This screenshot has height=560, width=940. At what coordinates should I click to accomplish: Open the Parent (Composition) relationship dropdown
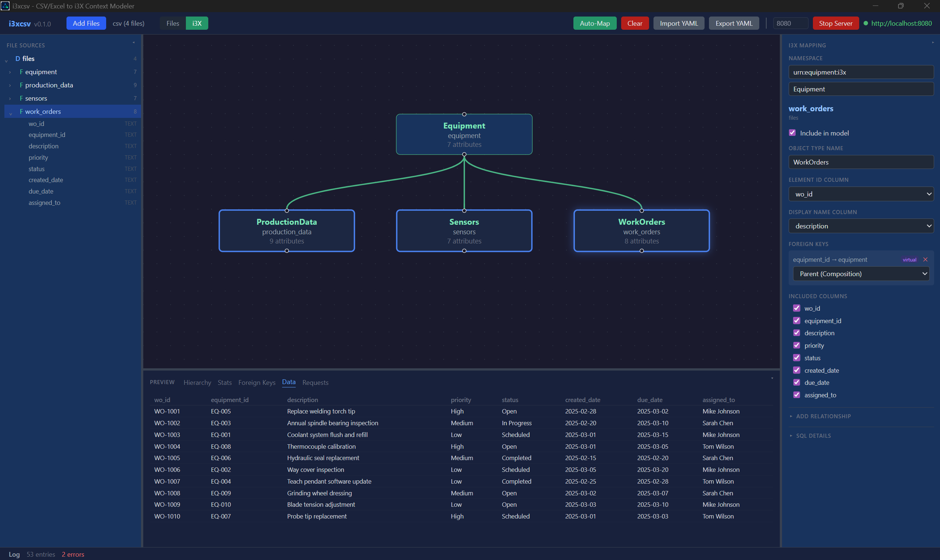pos(861,274)
